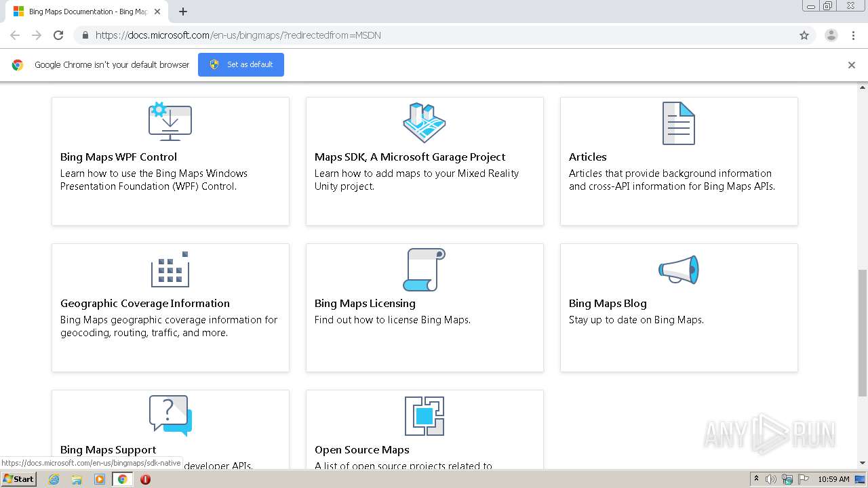Click 'Google Chrome isn't your default browser' text
868x488 pixels.
pyautogui.click(x=112, y=65)
